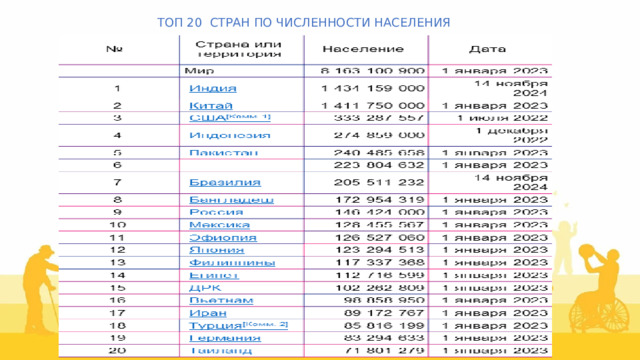Follow the Вьетнам link in row 16
Image resolution: width=640 pixels, height=360 pixels.
[x=221, y=300]
